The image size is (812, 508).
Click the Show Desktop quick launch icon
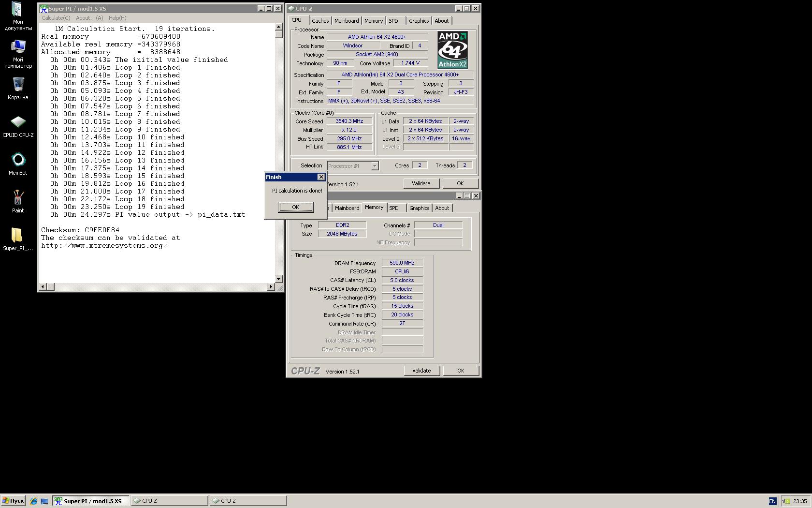[x=44, y=501]
